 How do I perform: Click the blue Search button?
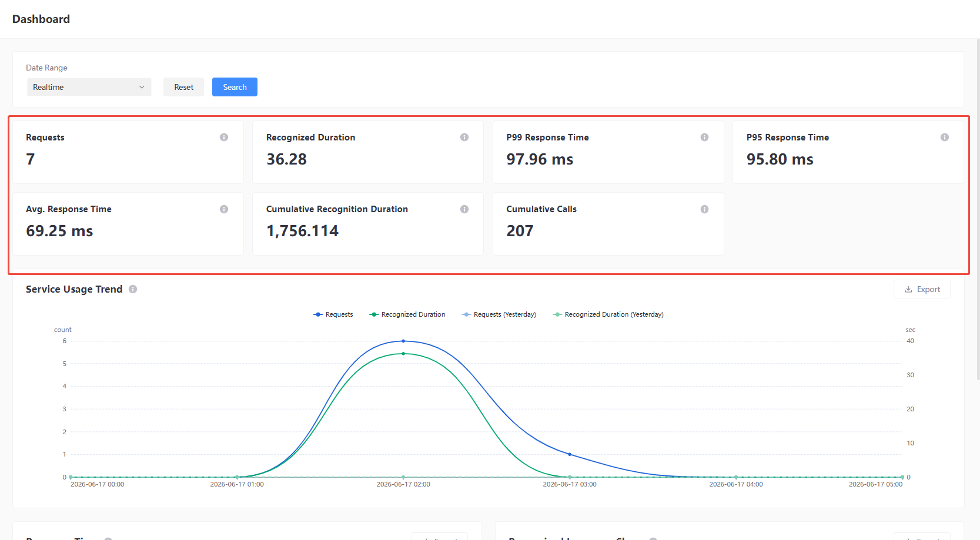(x=235, y=87)
